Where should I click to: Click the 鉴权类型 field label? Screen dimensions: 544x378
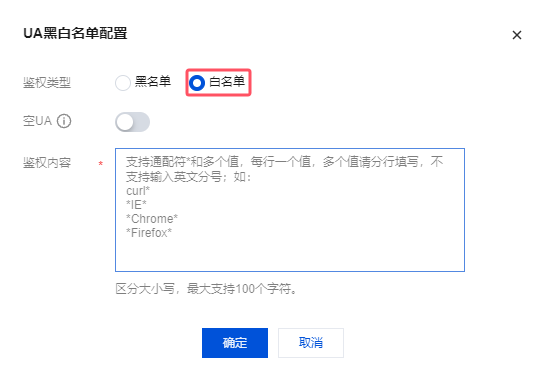click(47, 83)
